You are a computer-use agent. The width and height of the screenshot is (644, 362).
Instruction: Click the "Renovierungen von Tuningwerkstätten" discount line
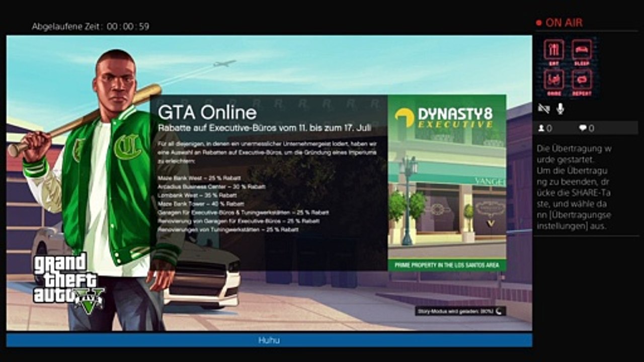228,229
